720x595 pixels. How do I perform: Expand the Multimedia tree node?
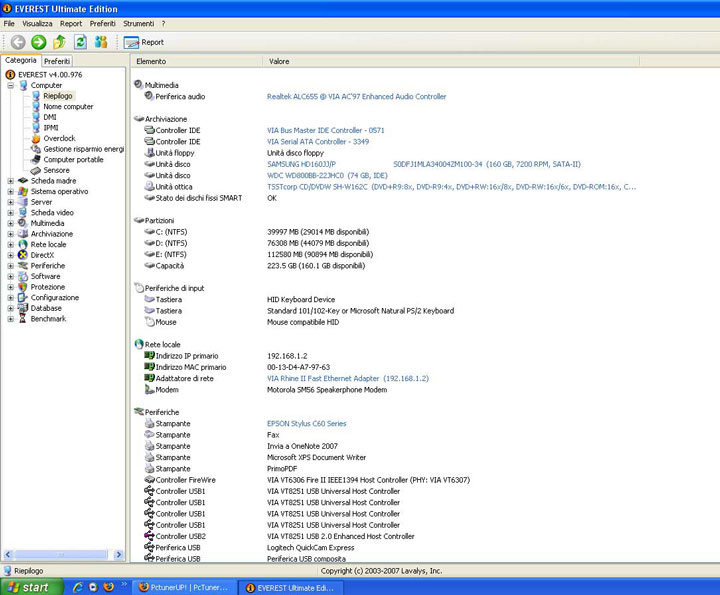pyautogui.click(x=11, y=223)
